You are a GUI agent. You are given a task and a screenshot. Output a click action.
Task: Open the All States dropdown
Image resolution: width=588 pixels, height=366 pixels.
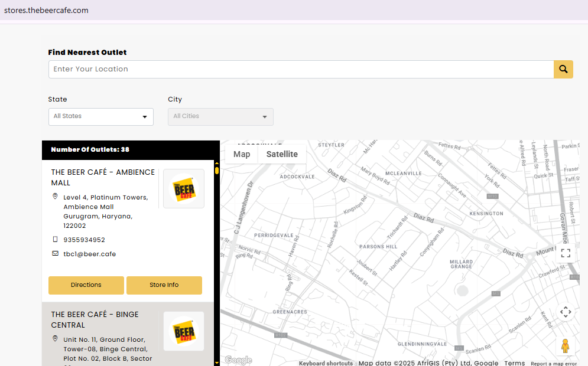click(x=101, y=117)
